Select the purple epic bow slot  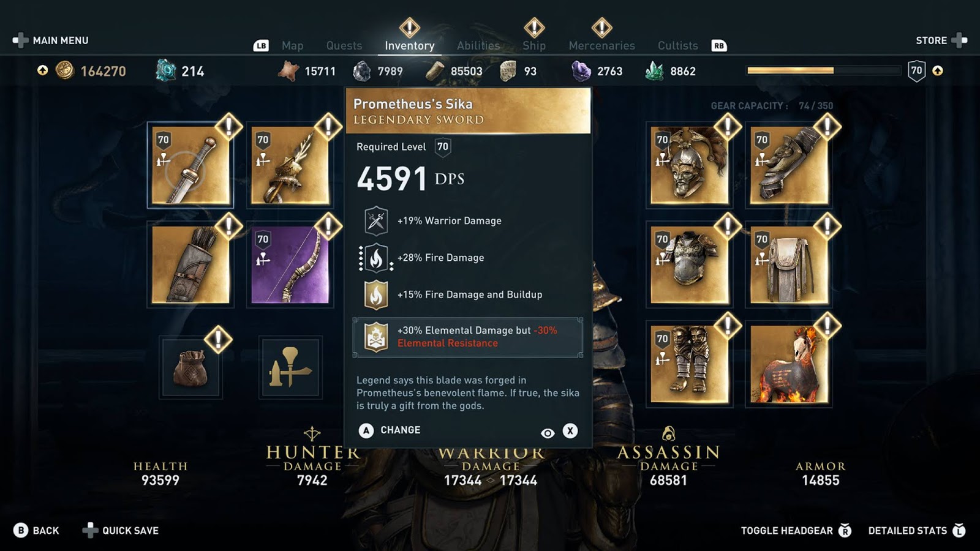(x=290, y=264)
